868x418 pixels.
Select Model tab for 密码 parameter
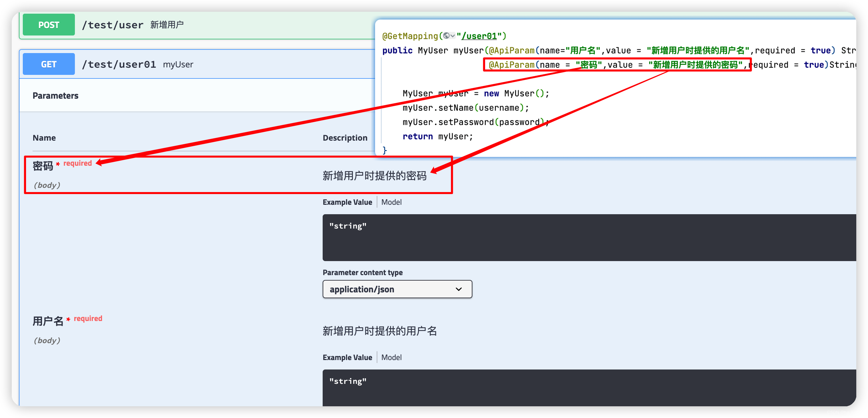[391, 202]
